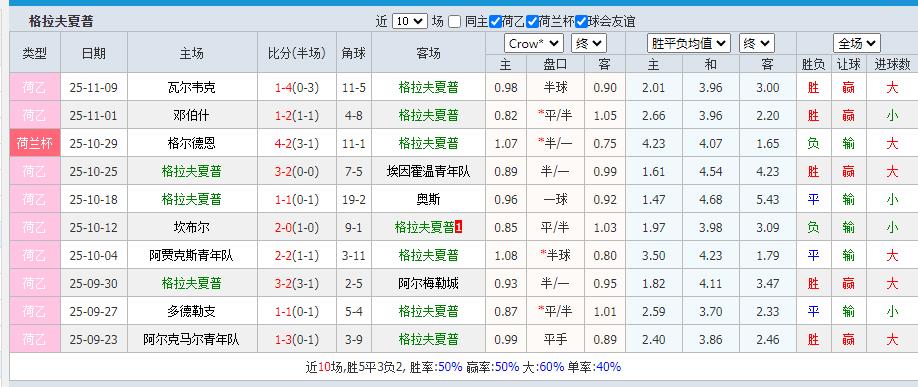Open away team 阿尔梅勒城

[x=429, y=283]
